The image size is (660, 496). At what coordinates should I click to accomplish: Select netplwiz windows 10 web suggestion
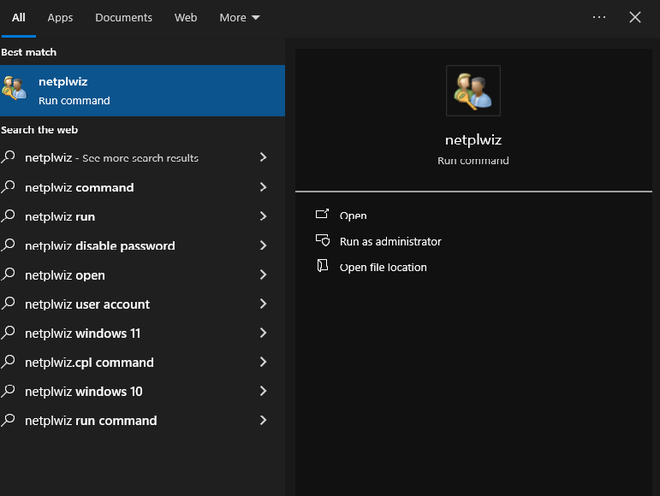click(x=83, y=391)
